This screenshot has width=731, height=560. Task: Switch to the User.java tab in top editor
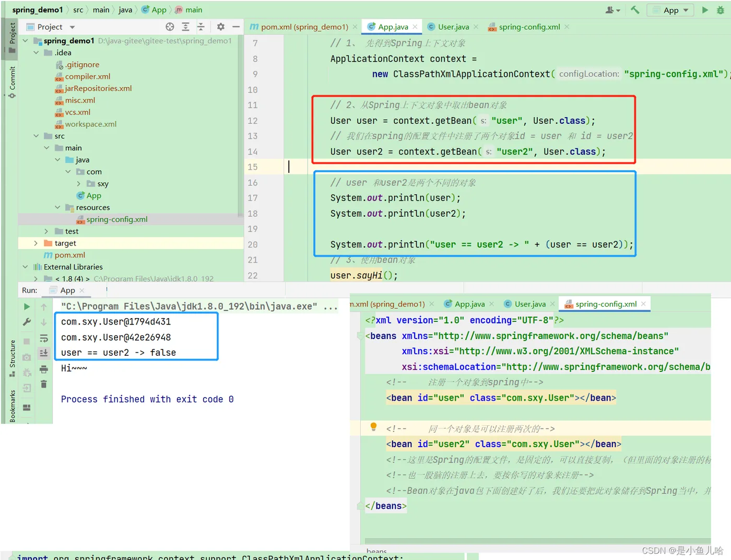coord(453,27)
